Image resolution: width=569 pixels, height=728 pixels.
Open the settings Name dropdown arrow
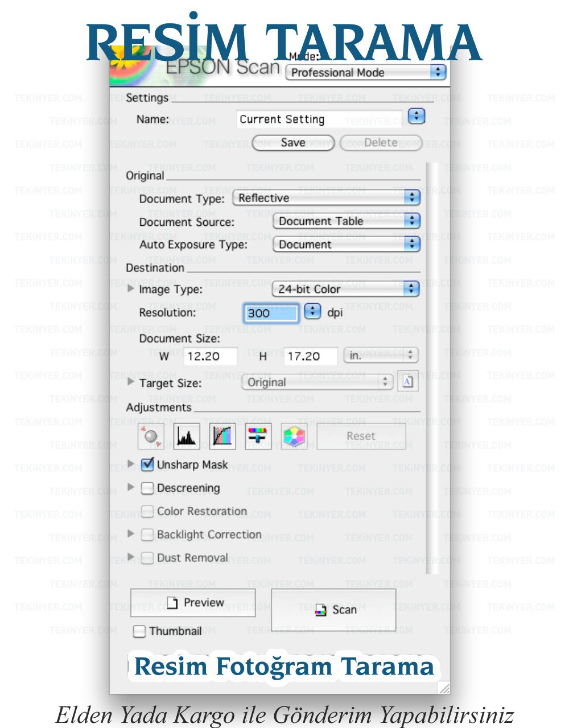[x=417, y=116]
